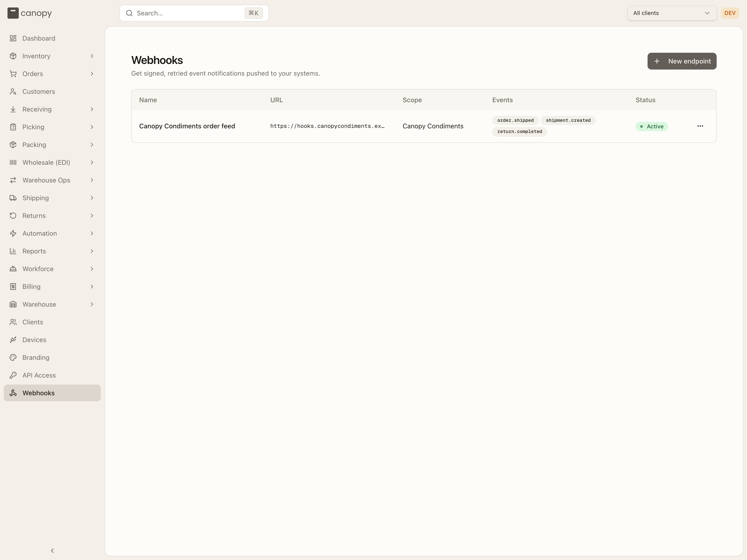747x560 pixels.
Task: Click the Warehouse building icon
Action: click(13, 304)
